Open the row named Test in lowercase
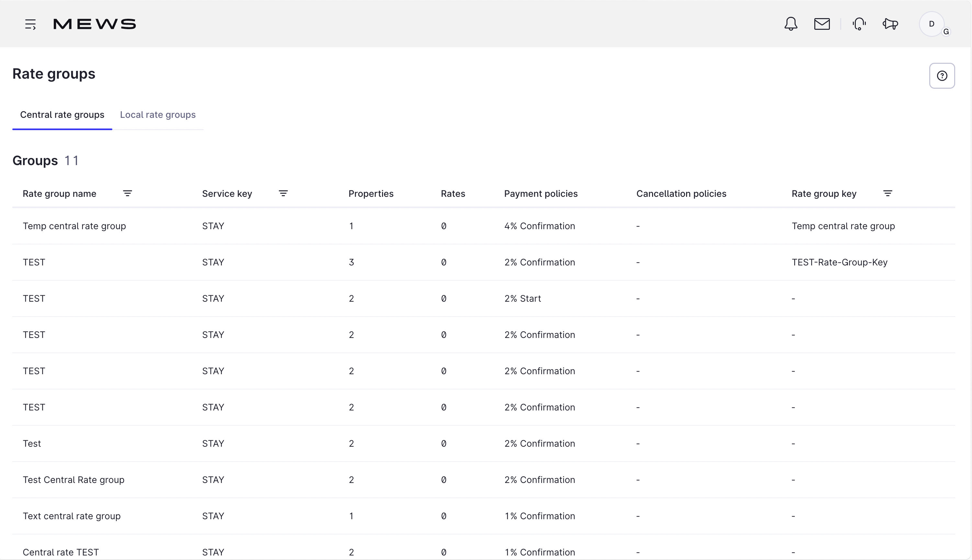Viewport: 972px width, 560px height. [x=483, y=443]
